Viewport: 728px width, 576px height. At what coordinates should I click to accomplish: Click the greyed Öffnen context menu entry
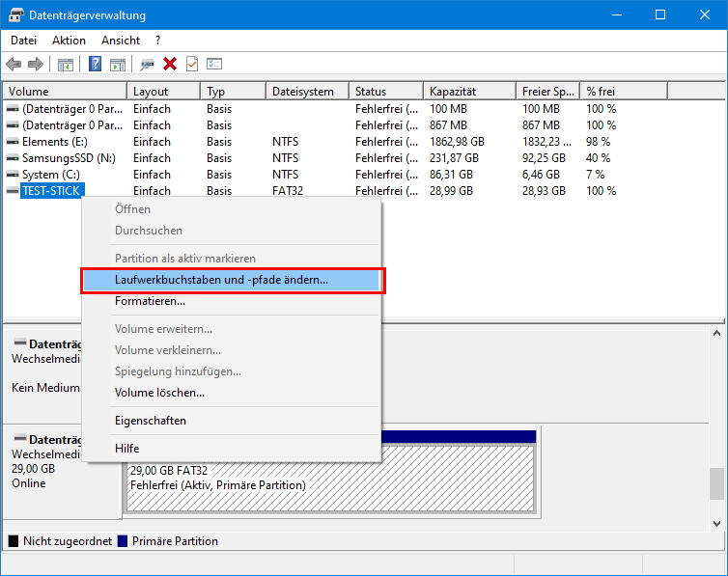coord(232,209)
